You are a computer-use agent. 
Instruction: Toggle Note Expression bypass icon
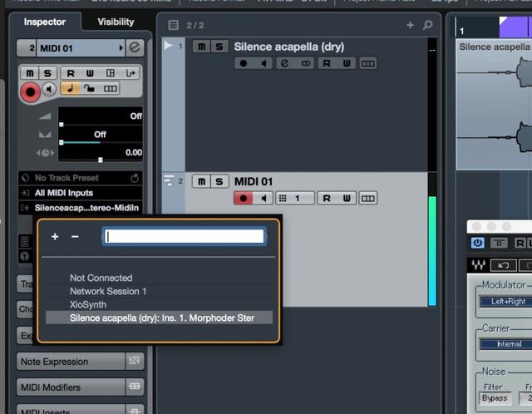pos(135,361)
